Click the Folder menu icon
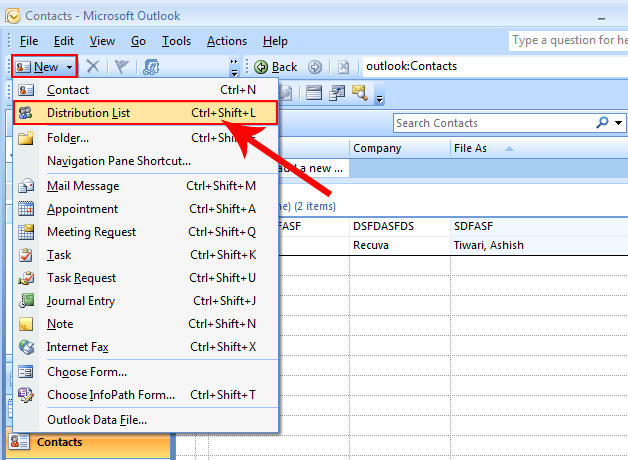628x460 pixels. click(26, 138)
